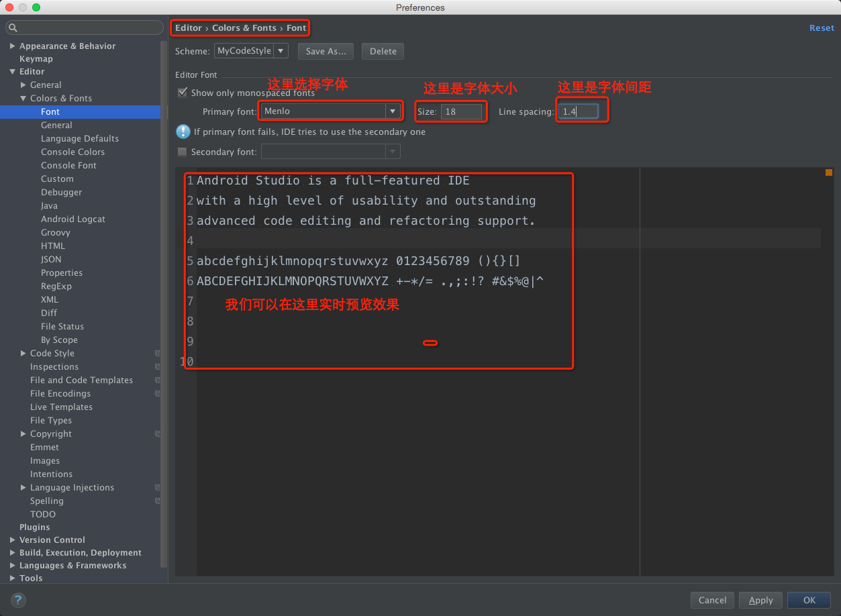The height and width of the screenshot is (616, 841).
Task: Click the Save As... button
Action: 326,51
